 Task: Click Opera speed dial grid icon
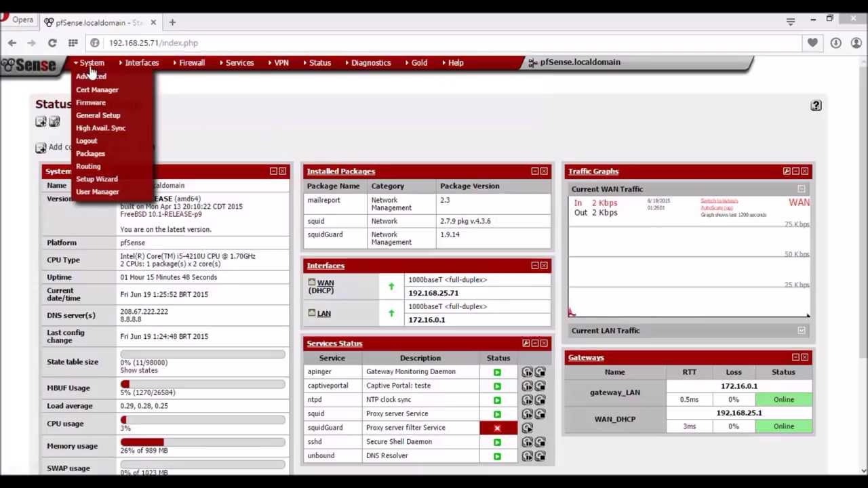click(73, 43)
